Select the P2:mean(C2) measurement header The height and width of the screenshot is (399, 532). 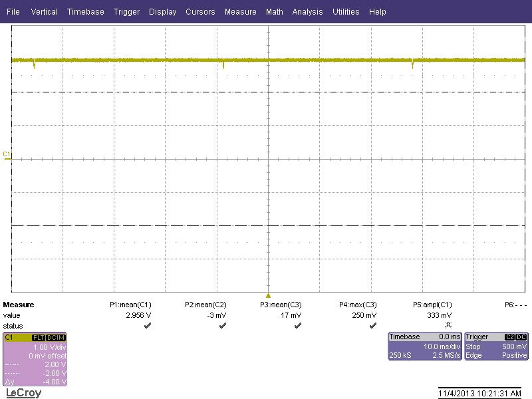tap(205, 305)
